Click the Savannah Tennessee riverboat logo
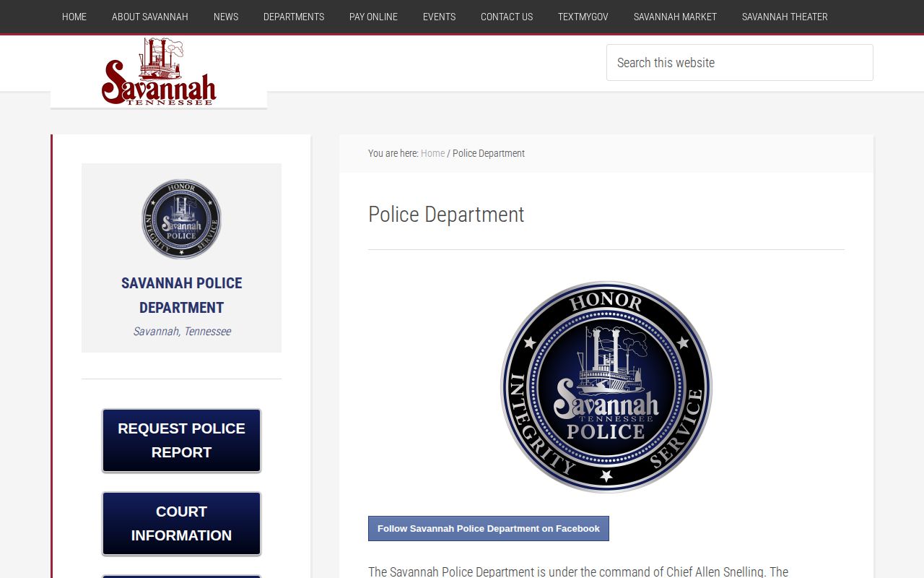The height and width of the screenshot is (578, 924). [x=159, y=72]
